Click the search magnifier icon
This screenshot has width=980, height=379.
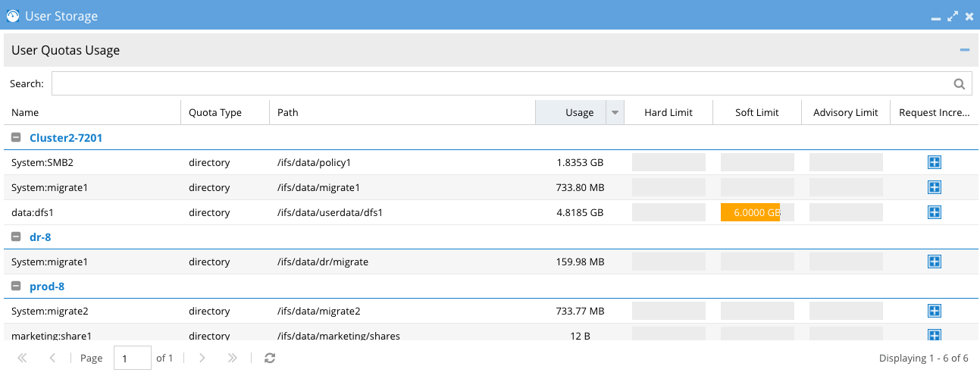[x=959, y=84]
